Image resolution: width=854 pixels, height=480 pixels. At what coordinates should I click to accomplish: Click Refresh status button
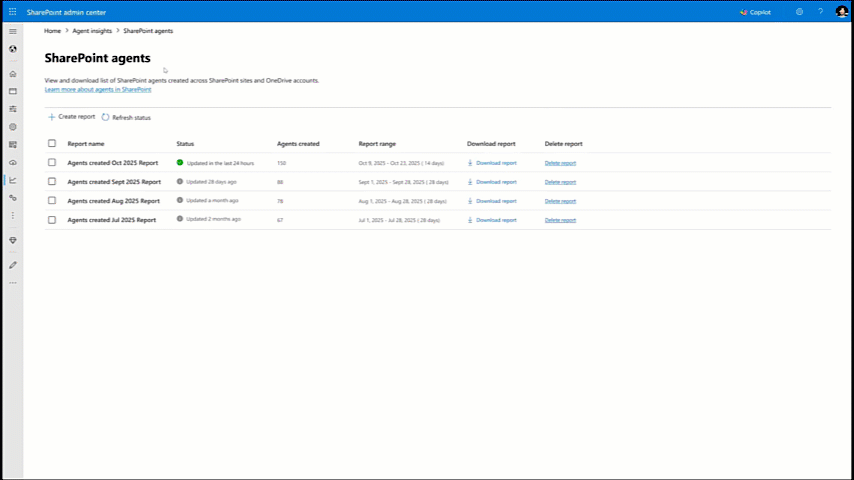pos(126,118)
